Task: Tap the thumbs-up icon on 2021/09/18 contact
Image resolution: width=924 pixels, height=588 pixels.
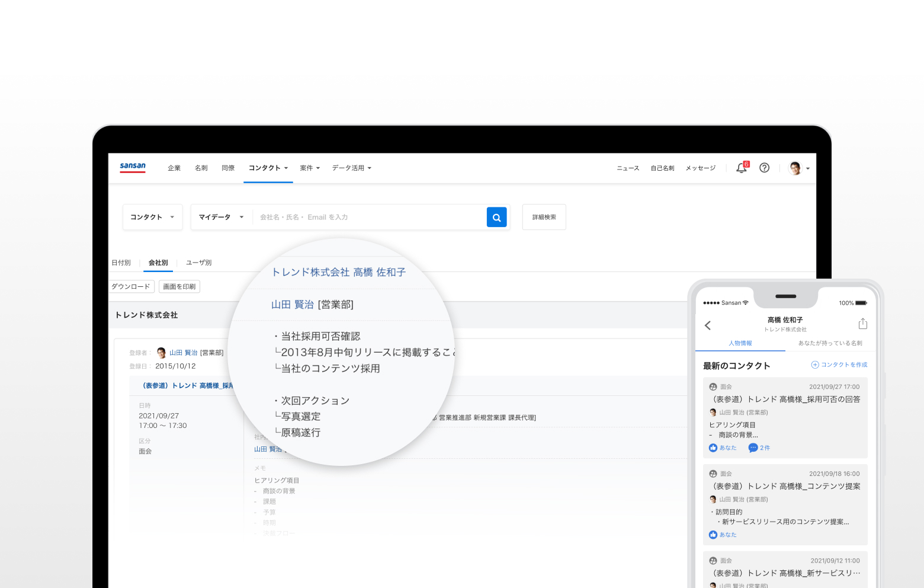Action: [713, 535]
